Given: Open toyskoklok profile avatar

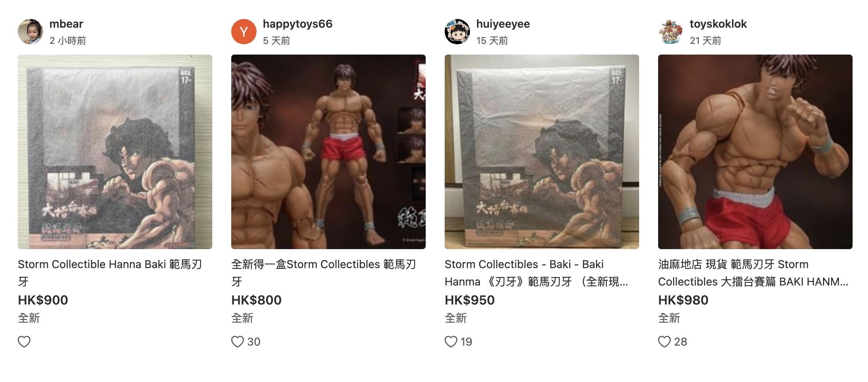Looking at the screenshot, I should (671, 32).
